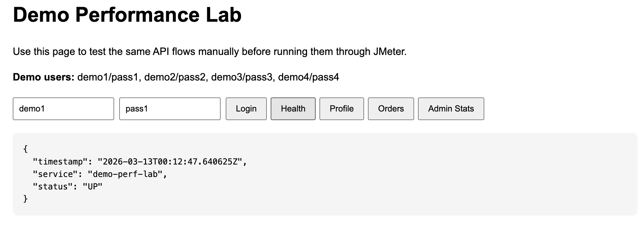This screenshot has width=644, height=230.
Task: Click the Login button
Action: point(246,109)
